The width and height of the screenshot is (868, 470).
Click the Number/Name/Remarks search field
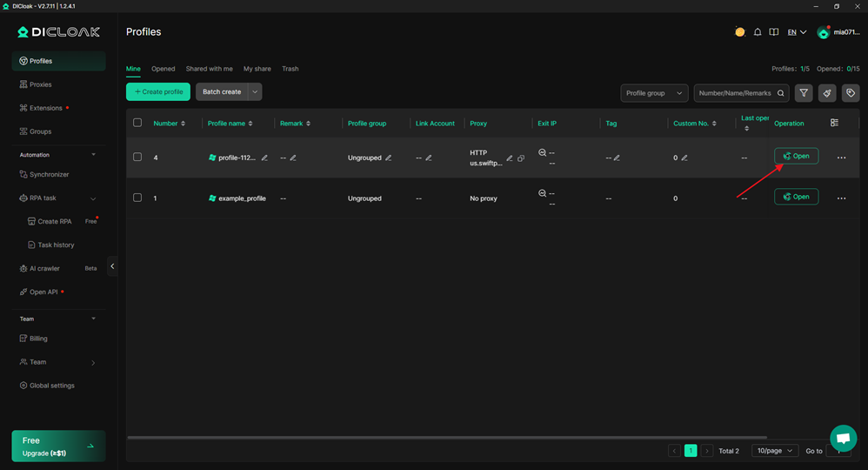click(x=735, y=93)
